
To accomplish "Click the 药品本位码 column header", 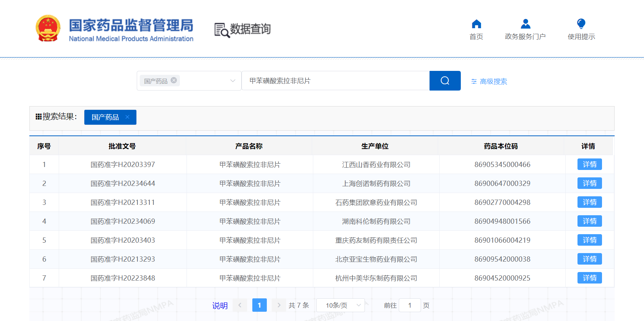I will tap(501, 146).
